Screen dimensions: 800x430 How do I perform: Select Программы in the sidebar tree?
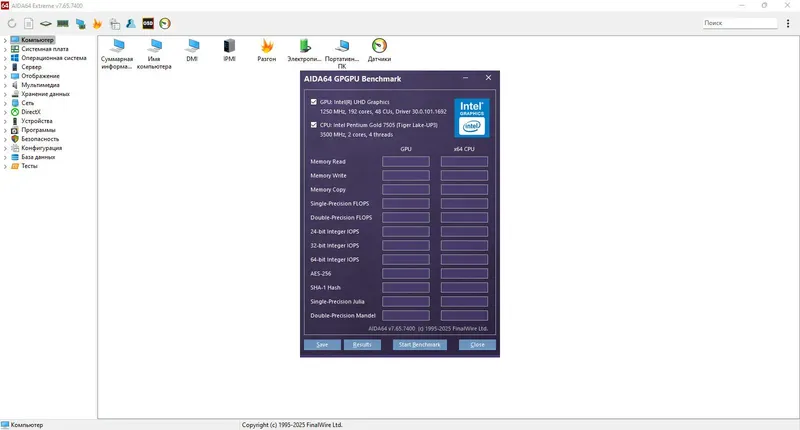tap(38, 130)
